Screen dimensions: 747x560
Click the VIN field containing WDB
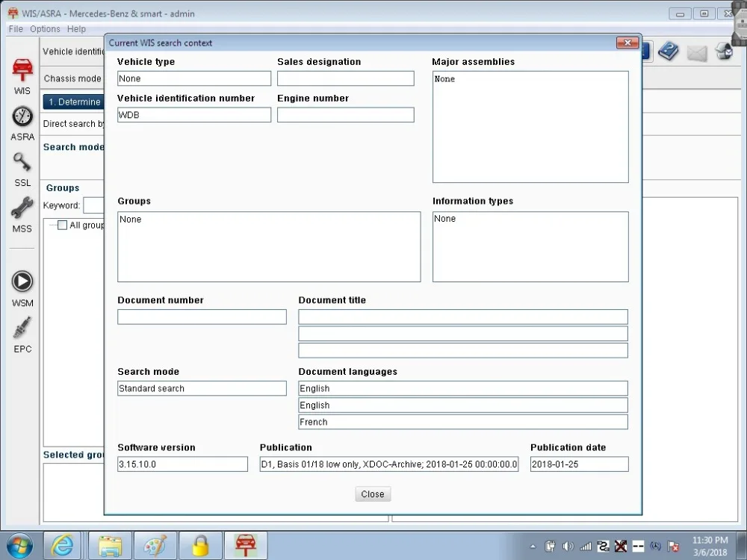click(194, 115)
